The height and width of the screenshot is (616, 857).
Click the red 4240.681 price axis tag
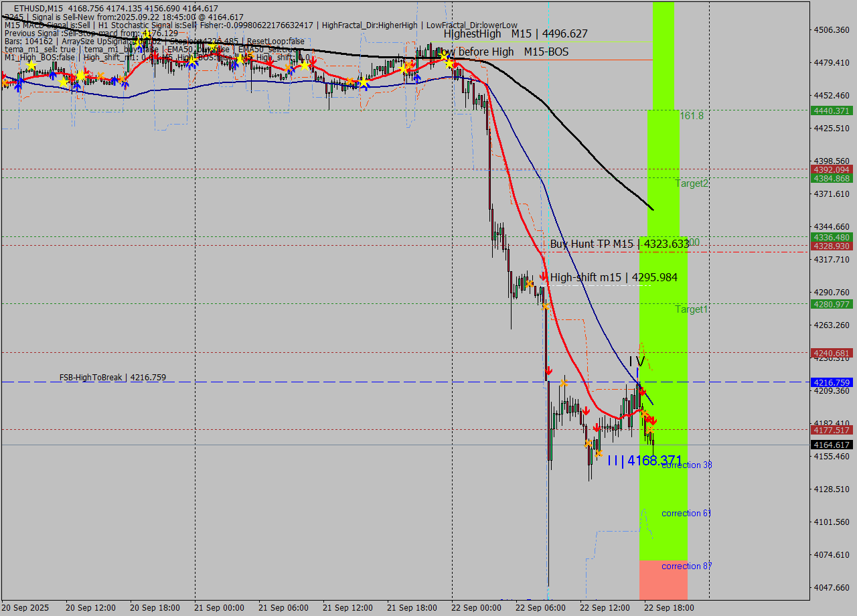tap(831, 353)
